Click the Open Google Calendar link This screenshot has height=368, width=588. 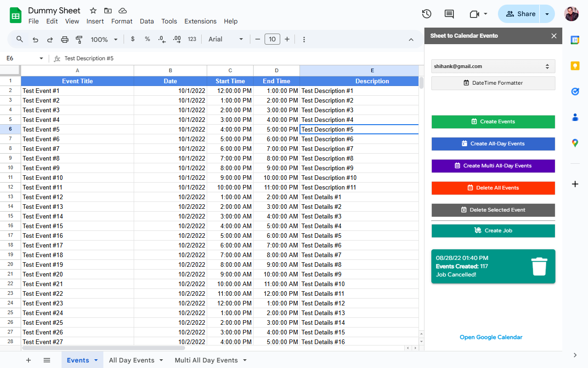pos(491,337)
